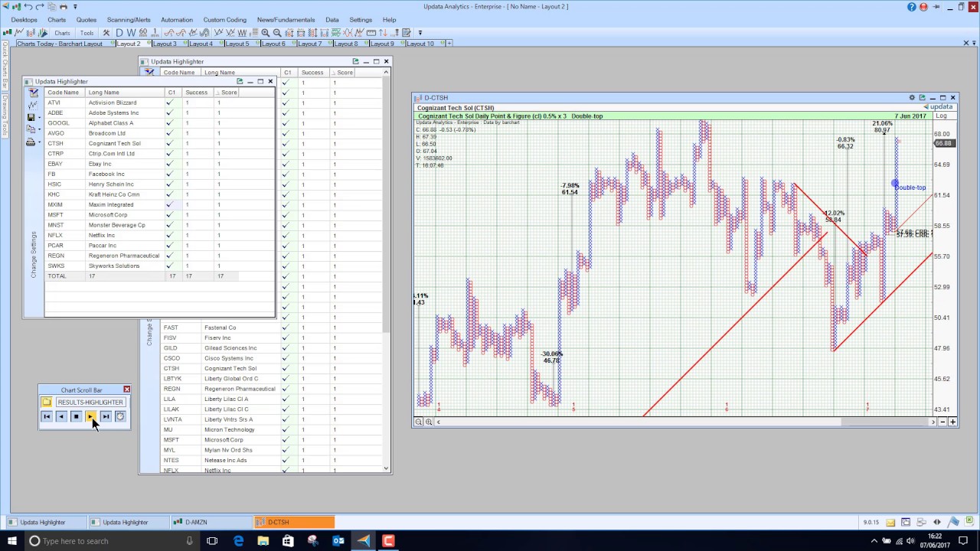Toggle C1 checkmark for Ebay Inc row
Viewport: 980px width, 551px height.
point(170,164)
